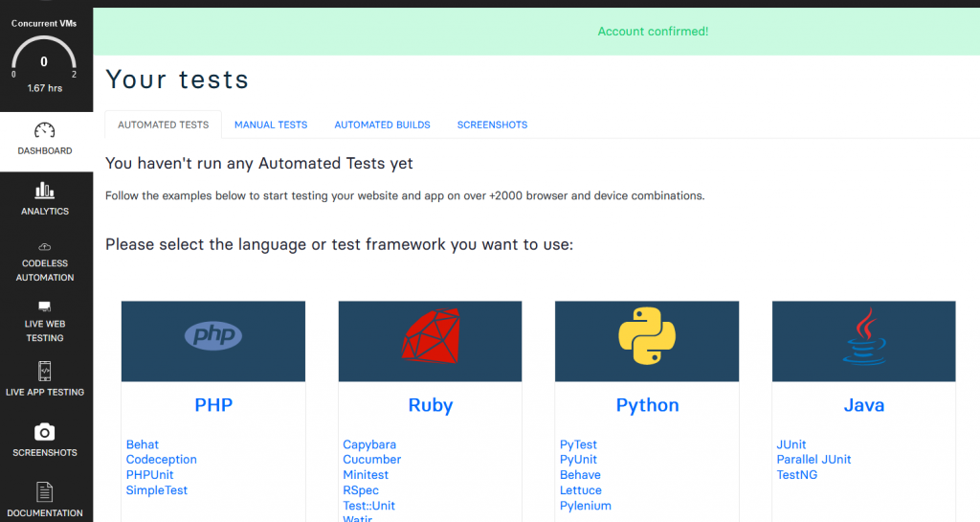Click the PHP logo banner

click(x=212, y=335)
